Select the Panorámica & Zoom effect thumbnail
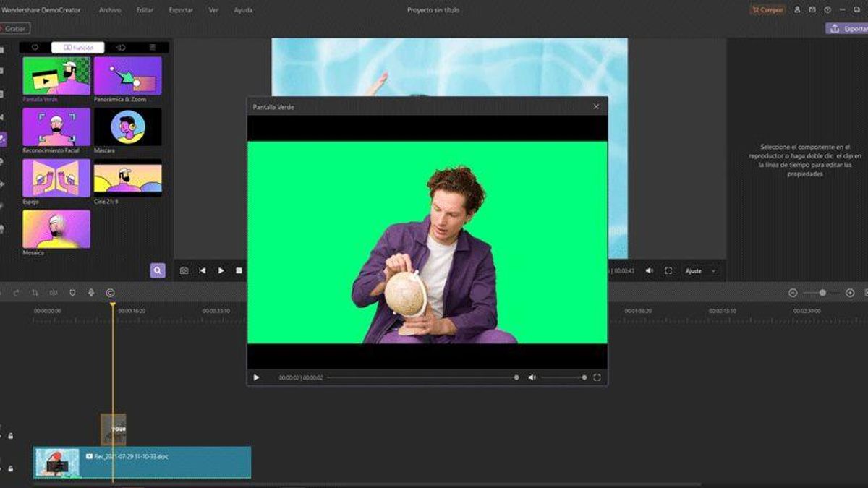Screen dimensions: 868x488 (x=128, y=75)
